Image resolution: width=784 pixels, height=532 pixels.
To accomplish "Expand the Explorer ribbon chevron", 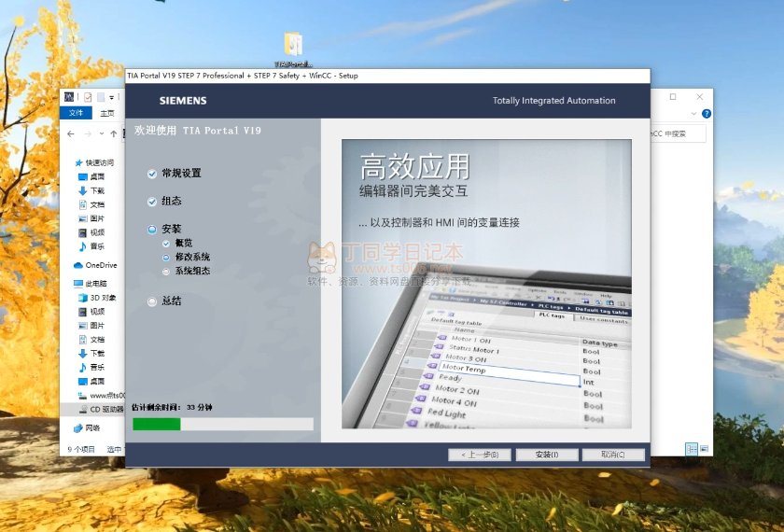I will (x=693, y=114).
